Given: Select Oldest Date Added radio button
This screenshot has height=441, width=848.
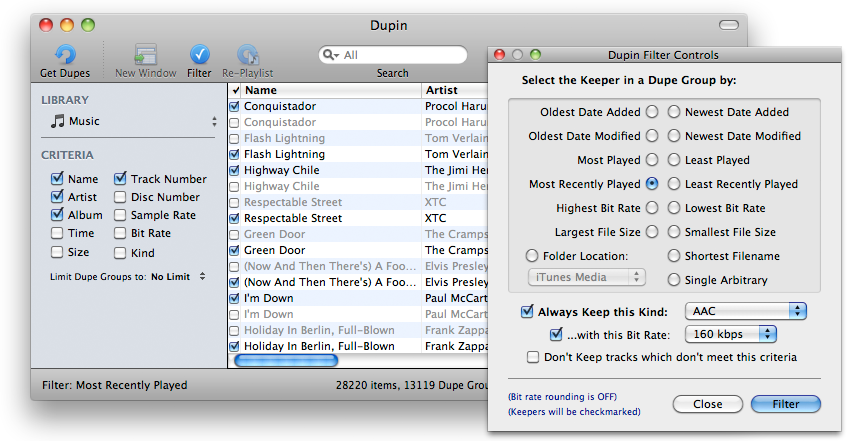Looking at the screenshot, I should click(652, 112).
